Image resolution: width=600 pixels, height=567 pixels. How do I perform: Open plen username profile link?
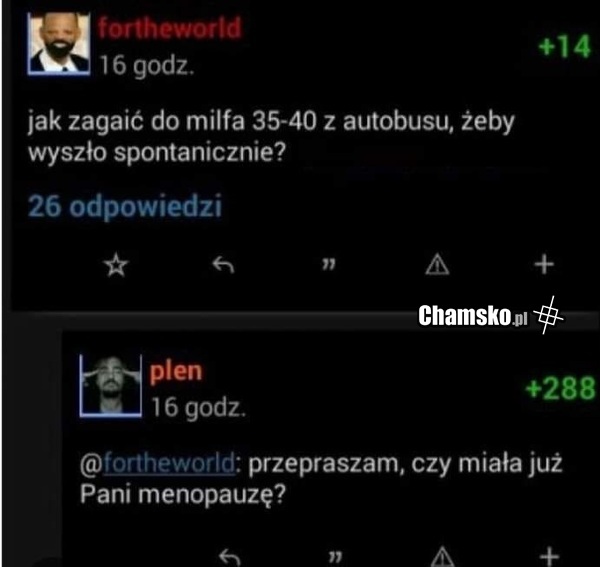click(x=176, y=372)
